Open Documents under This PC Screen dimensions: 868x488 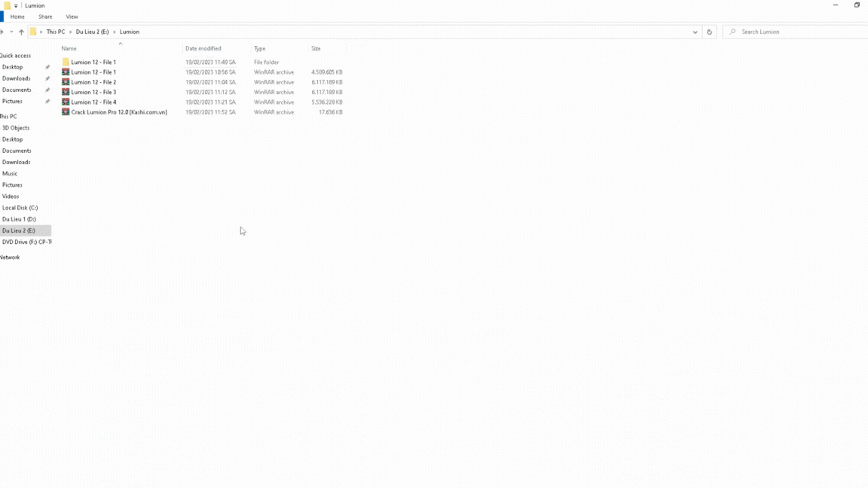point(17,151)
